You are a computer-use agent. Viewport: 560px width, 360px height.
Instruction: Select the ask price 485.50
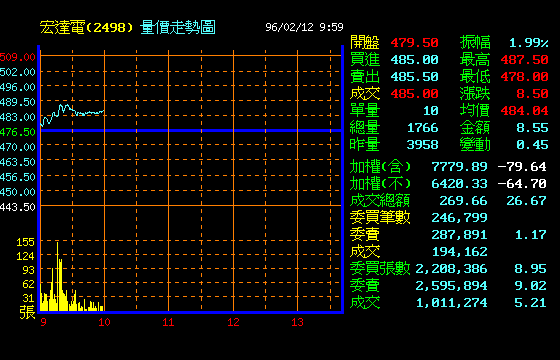point(414,76)
